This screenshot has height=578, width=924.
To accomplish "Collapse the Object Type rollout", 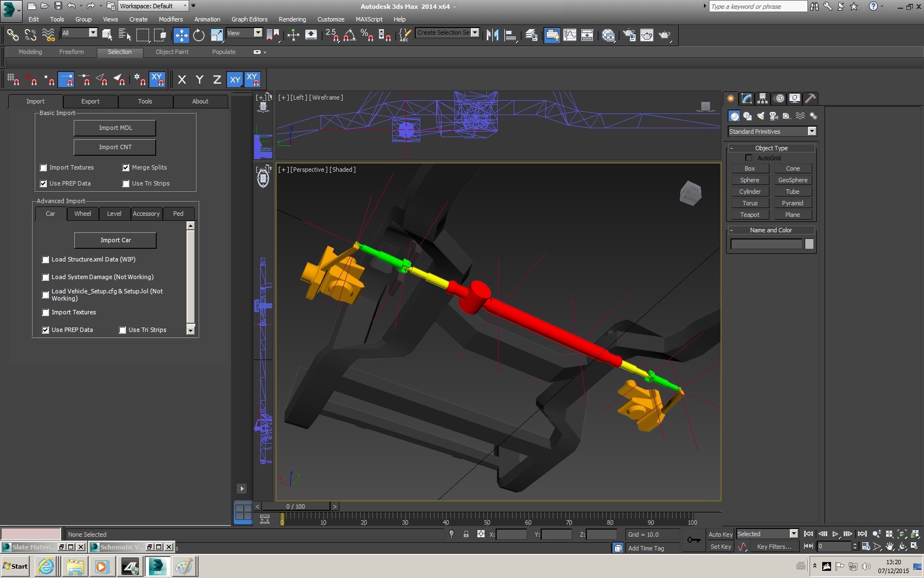I will pos(771,148).
